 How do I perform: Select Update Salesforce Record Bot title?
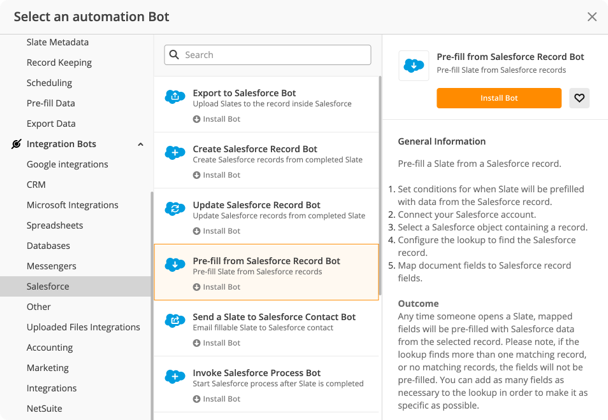click(x=256, y=205)
